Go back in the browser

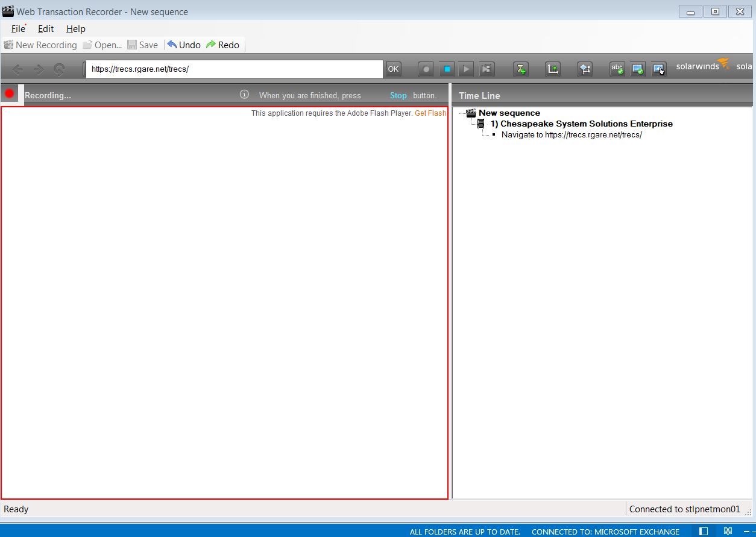(x=17, y=69)
